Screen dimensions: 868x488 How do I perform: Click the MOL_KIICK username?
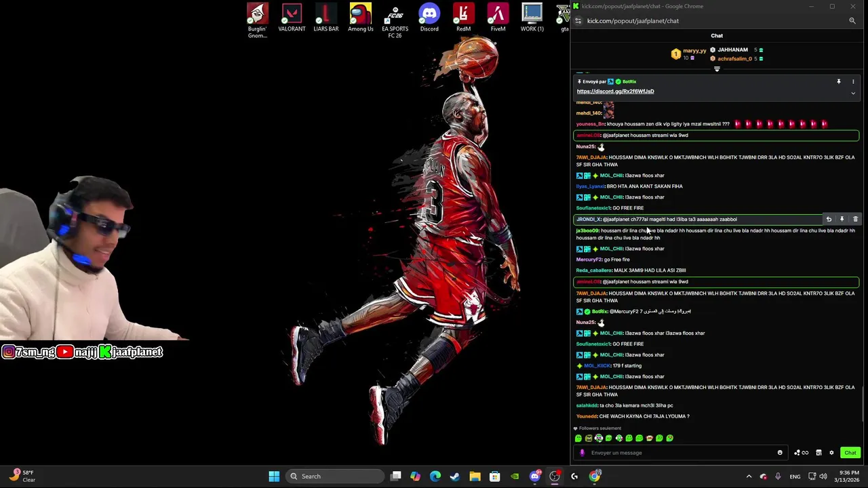[597, 366]
